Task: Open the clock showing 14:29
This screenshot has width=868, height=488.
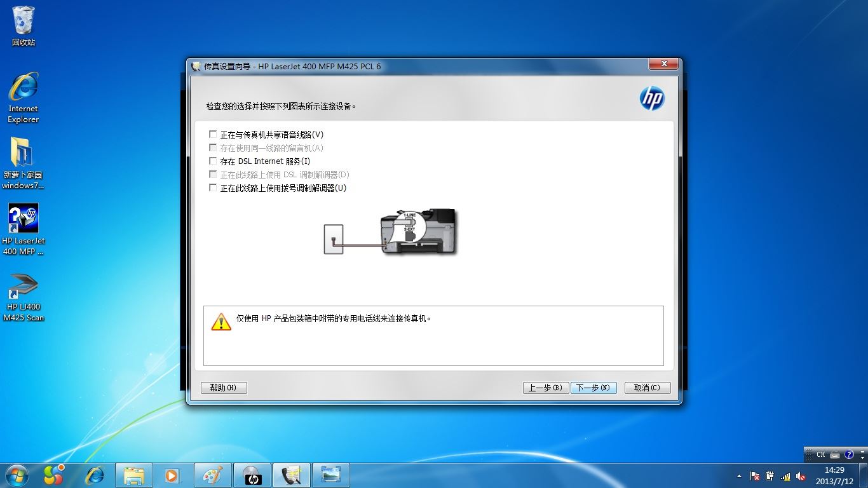Action: click(834, 475)
